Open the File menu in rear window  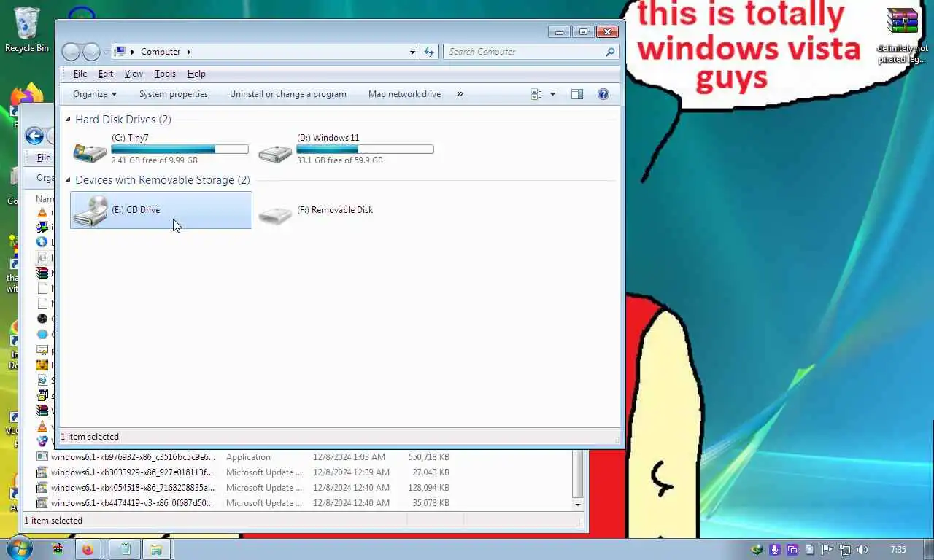(x=44, y=157)
